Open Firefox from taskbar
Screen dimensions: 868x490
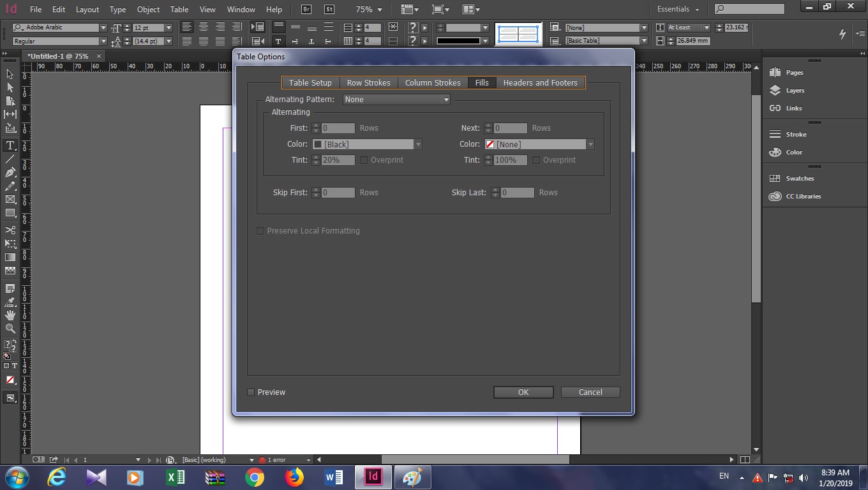click(294, 477)
